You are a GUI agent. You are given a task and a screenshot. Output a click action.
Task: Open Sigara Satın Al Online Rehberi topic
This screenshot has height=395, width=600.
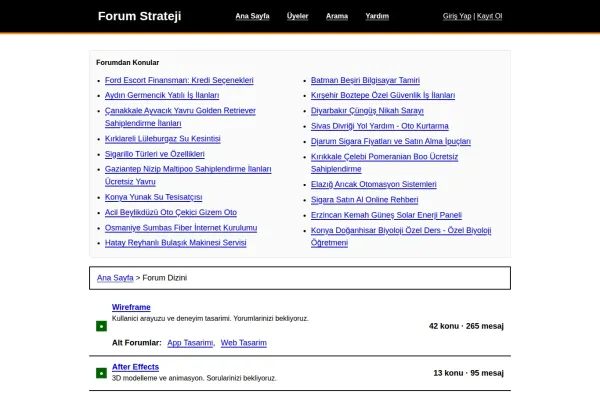tap(364, 200)
